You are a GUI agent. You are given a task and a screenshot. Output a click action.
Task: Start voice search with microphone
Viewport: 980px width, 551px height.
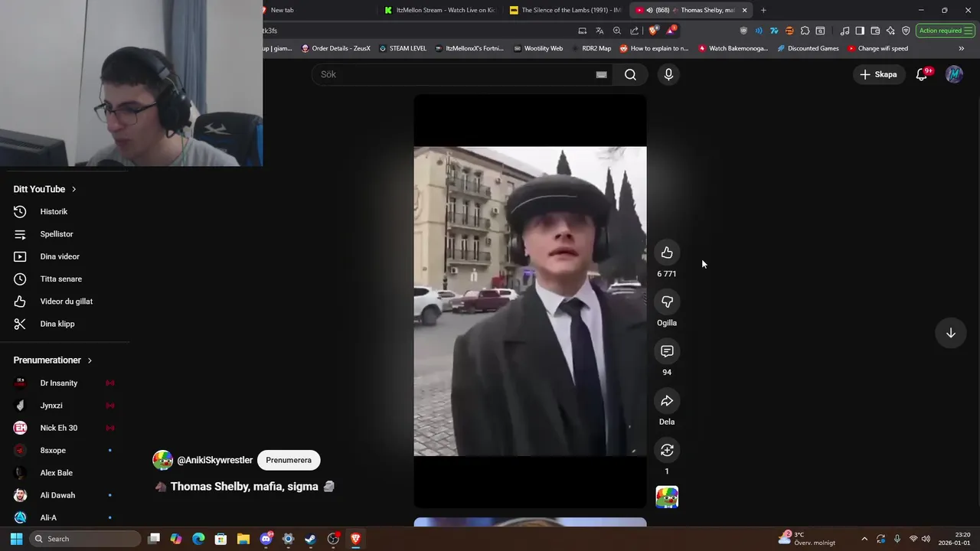click(x=668, y=74)
